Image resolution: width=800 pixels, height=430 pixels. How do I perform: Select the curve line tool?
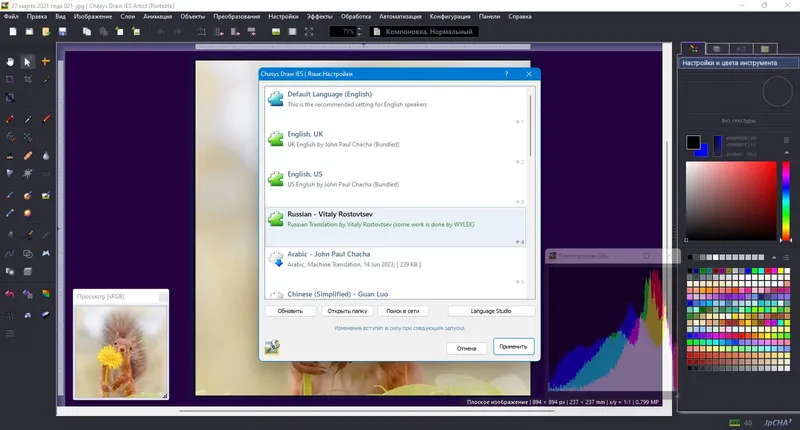coord(10,254)
